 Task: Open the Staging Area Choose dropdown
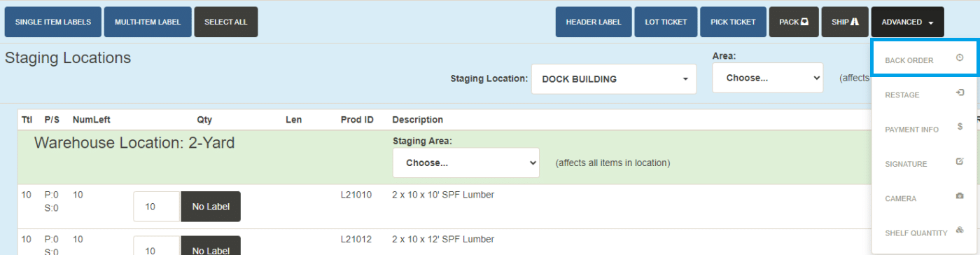click(466, 163)
